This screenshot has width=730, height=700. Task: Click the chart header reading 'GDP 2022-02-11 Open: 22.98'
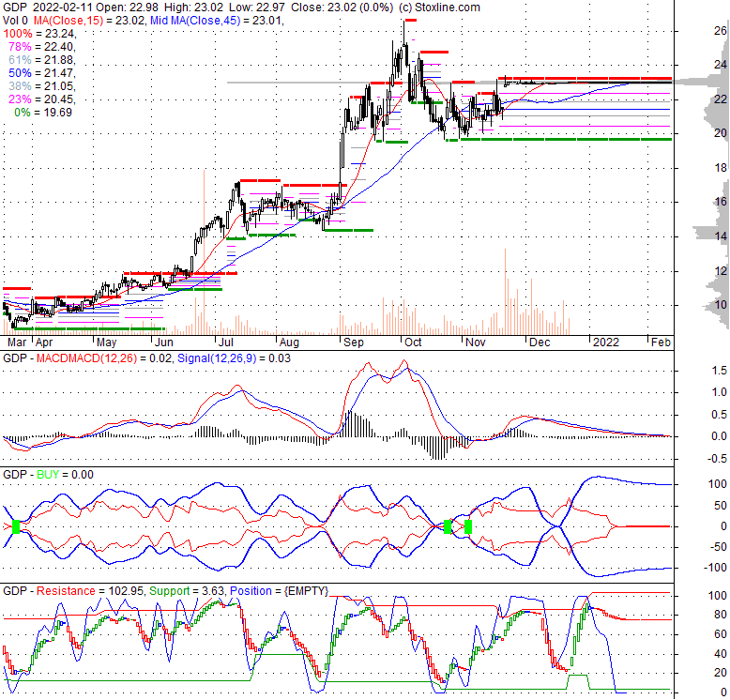81,8
